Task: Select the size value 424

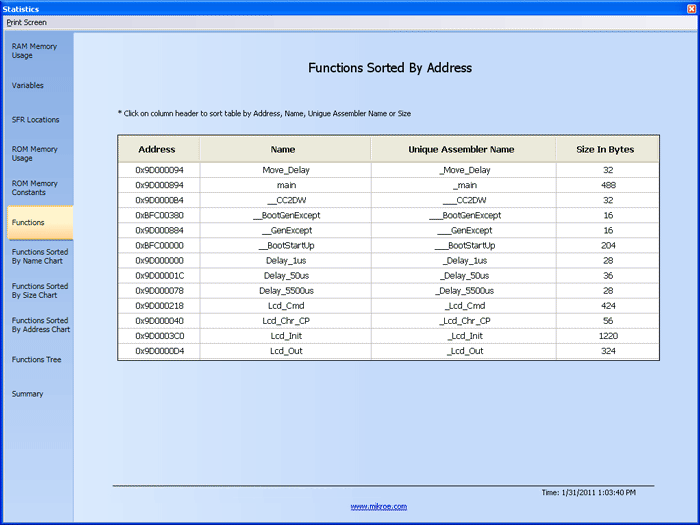Action: (x=608, y=306)
